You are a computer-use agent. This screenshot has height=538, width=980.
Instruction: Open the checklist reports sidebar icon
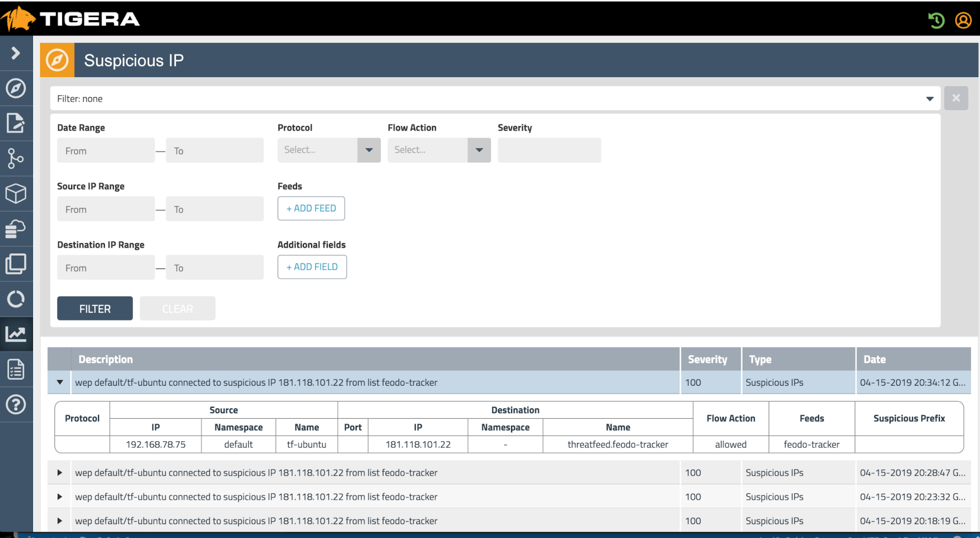[x=16, y=369]
